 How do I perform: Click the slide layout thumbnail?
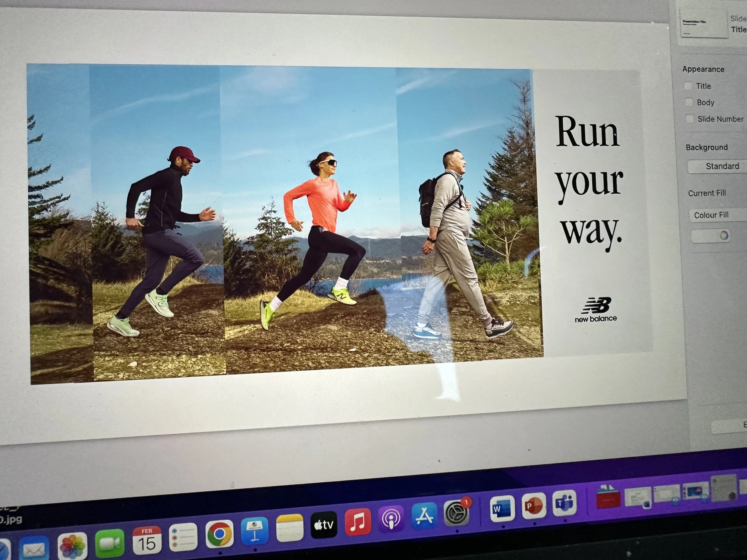pos(703,24)
